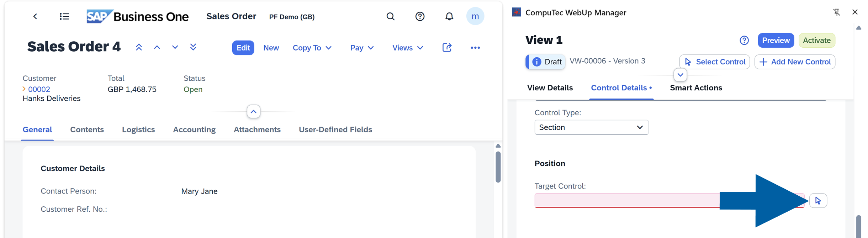
Task: Open WebUp Manager help question icon
Action: (744, 41)
